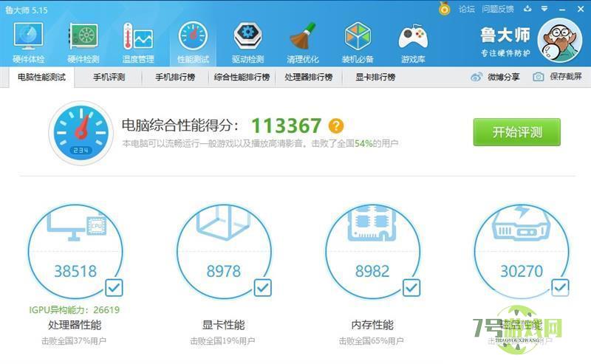The image size is (591, 364).
Task: Click 击败全国37%用户 text
Action: click(74, 341)
